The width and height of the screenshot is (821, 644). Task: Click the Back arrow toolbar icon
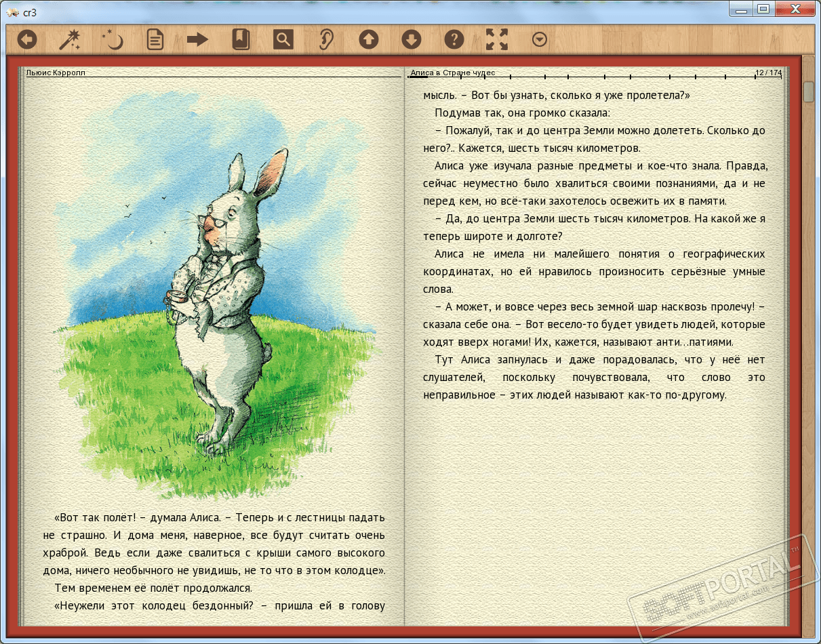pyautogui.click(x=26, y=40)
